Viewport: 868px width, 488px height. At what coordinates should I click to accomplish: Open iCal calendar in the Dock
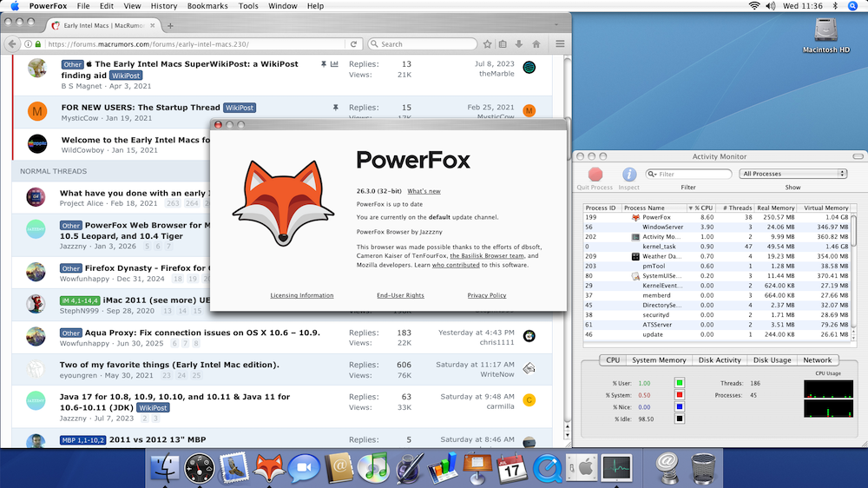512,469
